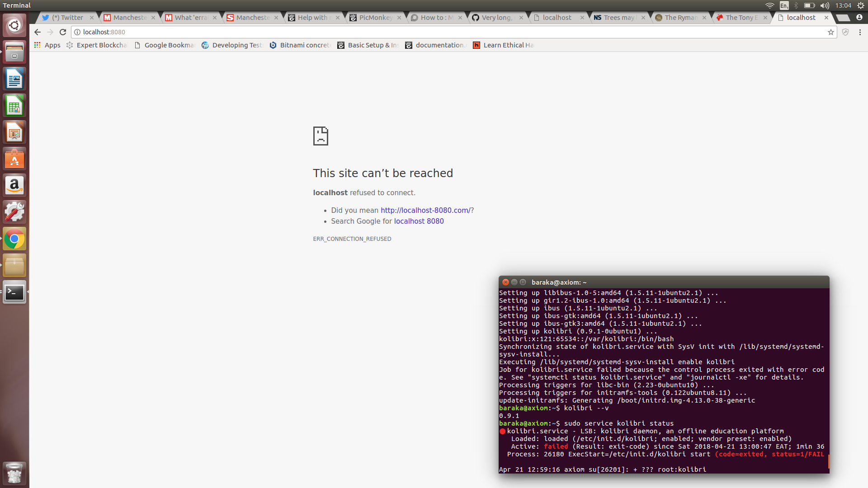Click the site information icon
868x488 pixels.
(77, 32)
